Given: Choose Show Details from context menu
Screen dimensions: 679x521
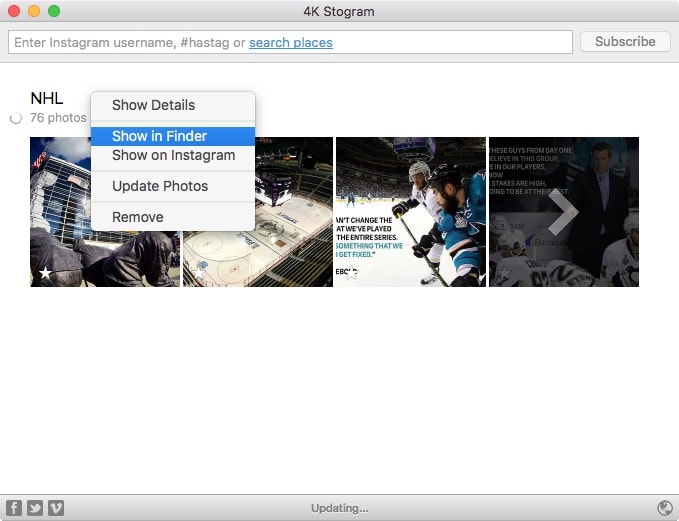Looking at the screenshot, I should [x=153, y=105].
